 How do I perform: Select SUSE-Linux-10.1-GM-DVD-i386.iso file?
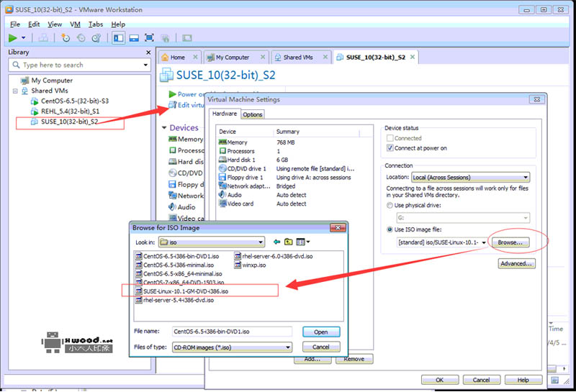point(186,291)
